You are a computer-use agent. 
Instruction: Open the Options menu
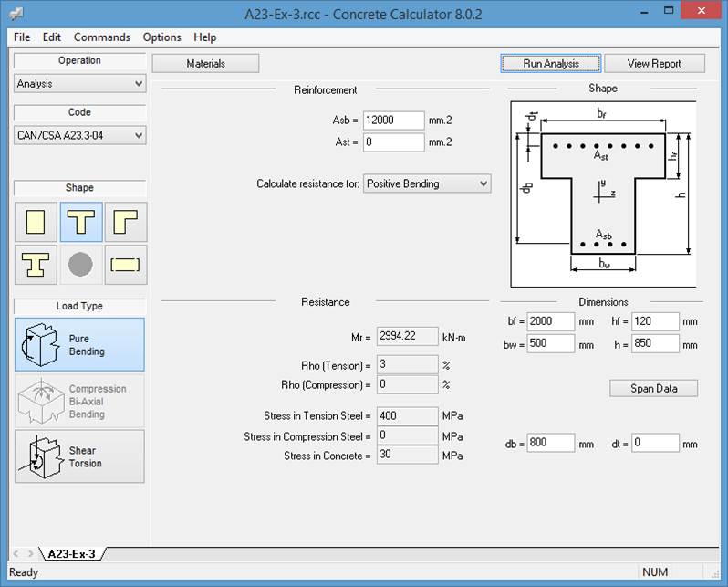161,37
